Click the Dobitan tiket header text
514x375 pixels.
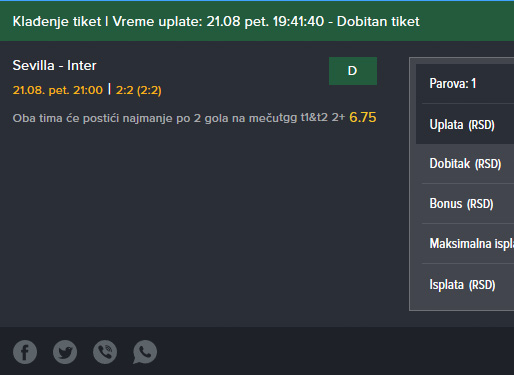coord(378,22)
